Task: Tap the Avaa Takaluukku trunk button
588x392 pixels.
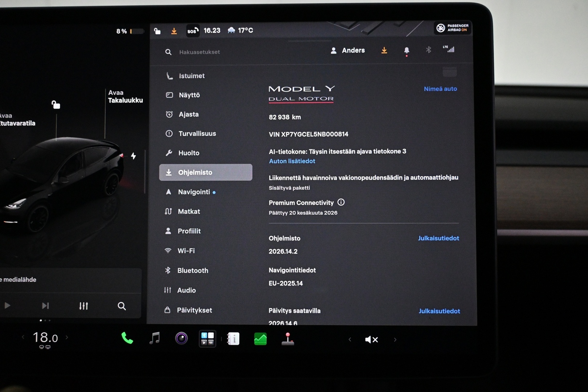Action: (125, 97)
